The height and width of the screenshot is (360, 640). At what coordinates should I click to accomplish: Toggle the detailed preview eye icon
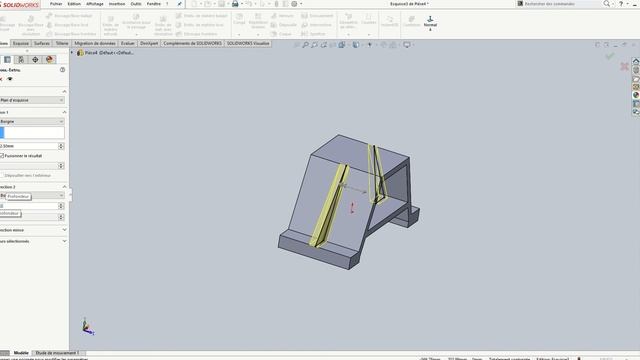coord(10,79)
